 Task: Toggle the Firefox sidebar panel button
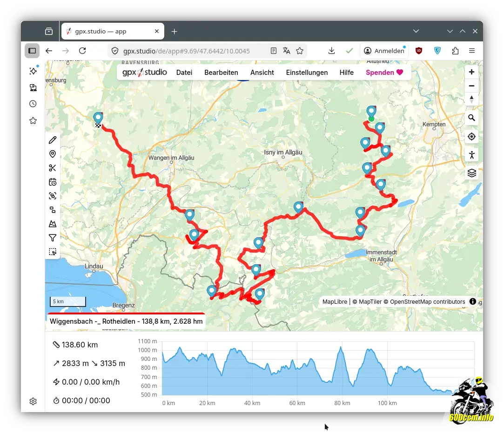click(x=32, y=51)
